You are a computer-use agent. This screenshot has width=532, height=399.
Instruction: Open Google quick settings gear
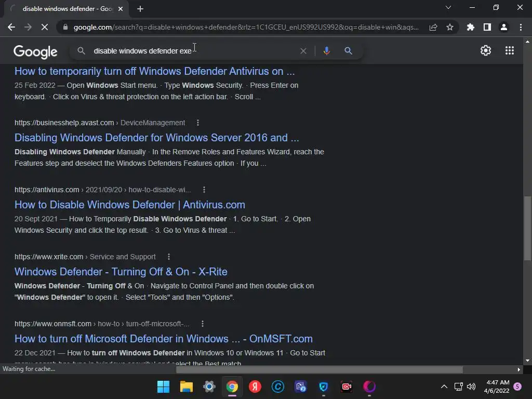coord(486,50)
